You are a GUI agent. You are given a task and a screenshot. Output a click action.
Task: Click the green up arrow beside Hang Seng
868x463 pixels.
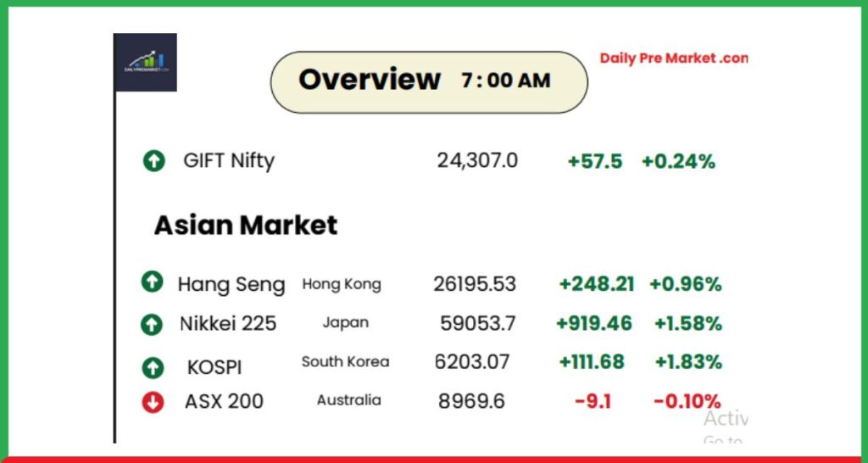tap(152, 283)
